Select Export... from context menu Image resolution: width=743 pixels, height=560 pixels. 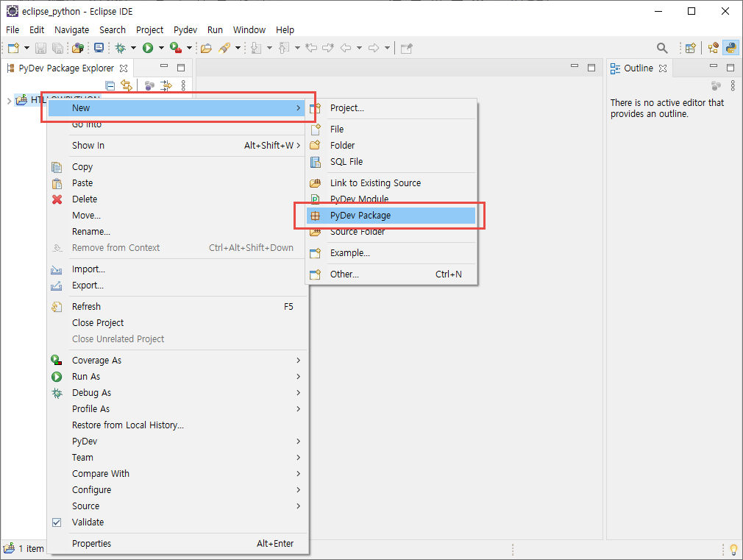178,286
